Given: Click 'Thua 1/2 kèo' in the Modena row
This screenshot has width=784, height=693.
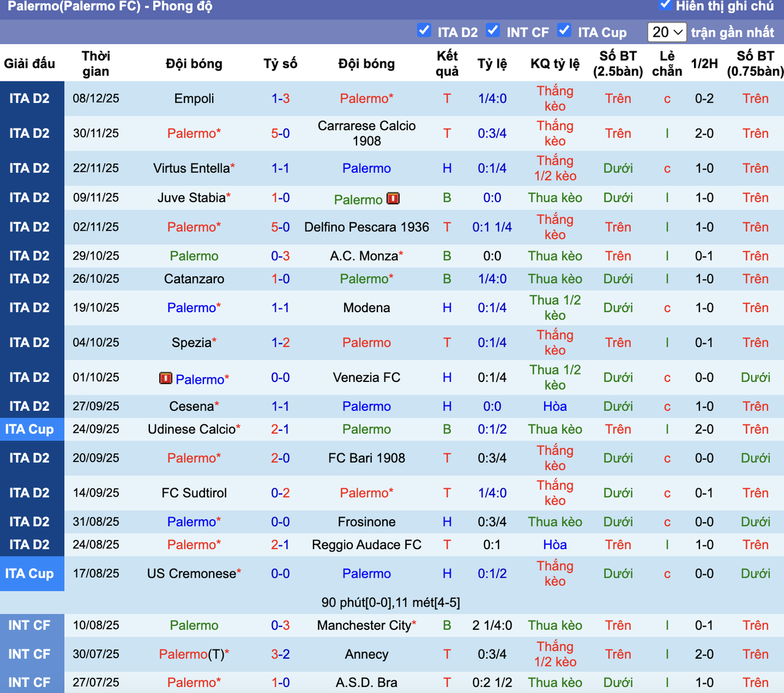Looking at the screenshot, I should (x=555, y=308).
